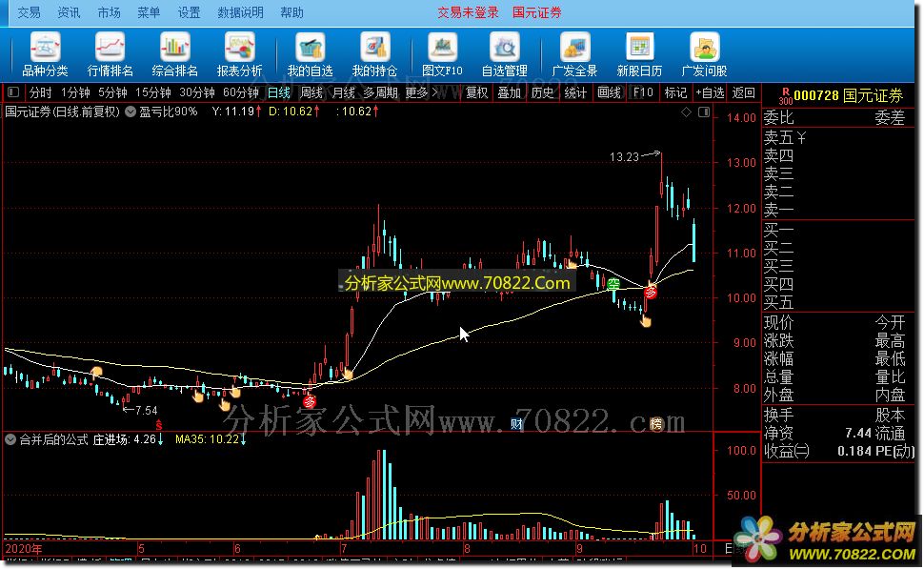Open the 自选管理 toolbar icon
This screenshot has height=569, width=924.
tap(505, 55)
